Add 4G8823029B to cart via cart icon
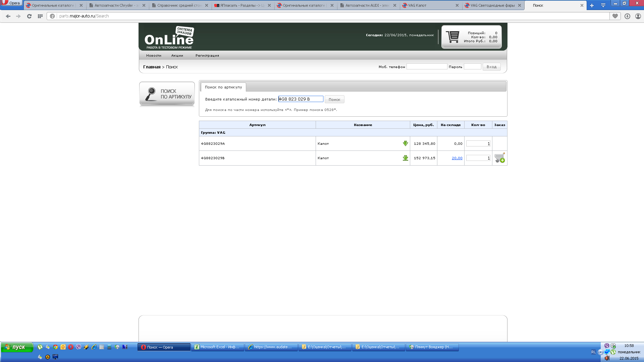Image resolution: width=644 pixels, height=362 pixels. pos(500,158)
